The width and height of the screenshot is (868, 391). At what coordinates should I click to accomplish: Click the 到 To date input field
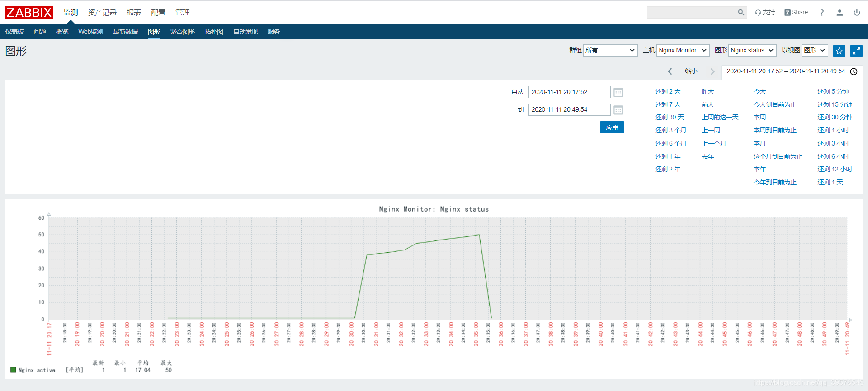[x=570, y=109]
